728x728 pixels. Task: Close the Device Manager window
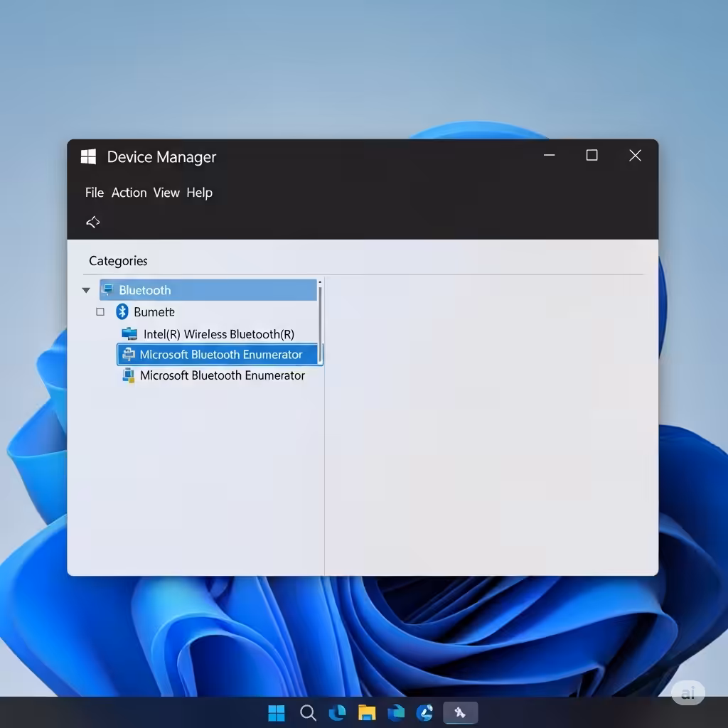coord(635,156)
